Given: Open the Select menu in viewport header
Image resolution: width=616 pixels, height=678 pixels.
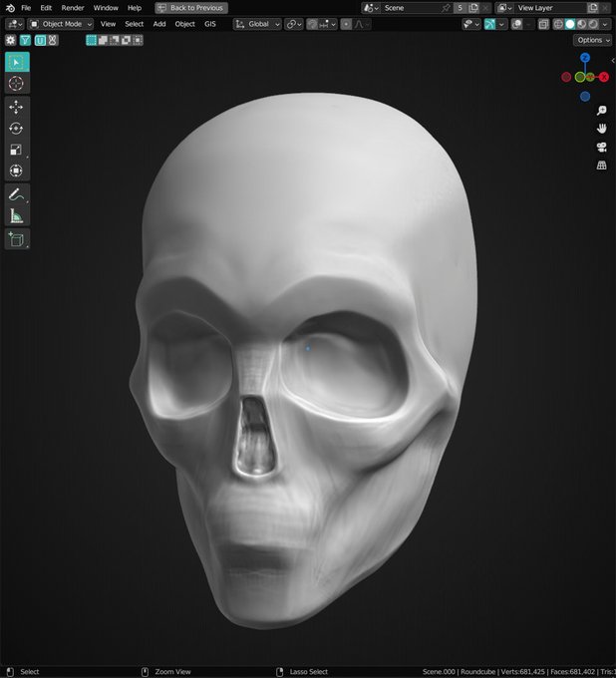Looking at the screenshot, I should [x=134, y=24].
